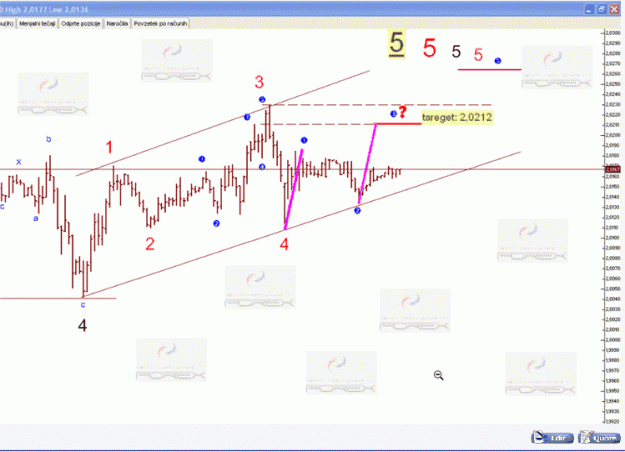Image resolution: width=625 pixels, height=452 pixels.
Task: Click the red question mark annotation
Action: click(x=403, y=112)
